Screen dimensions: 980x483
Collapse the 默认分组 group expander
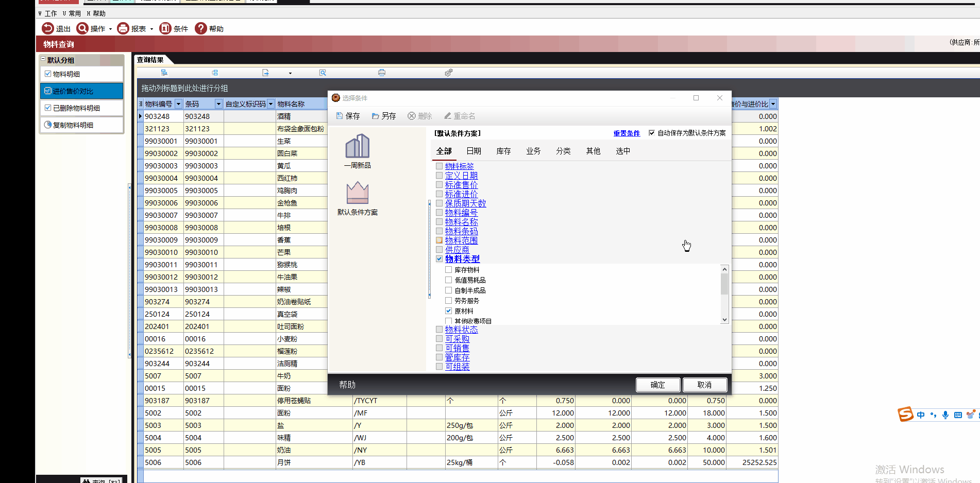pyautogui.click(x=43, y=59)
